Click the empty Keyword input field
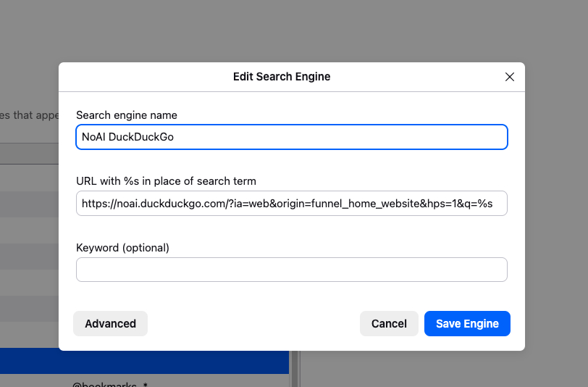This screenshot has width=588, height=387. point(291,270)
